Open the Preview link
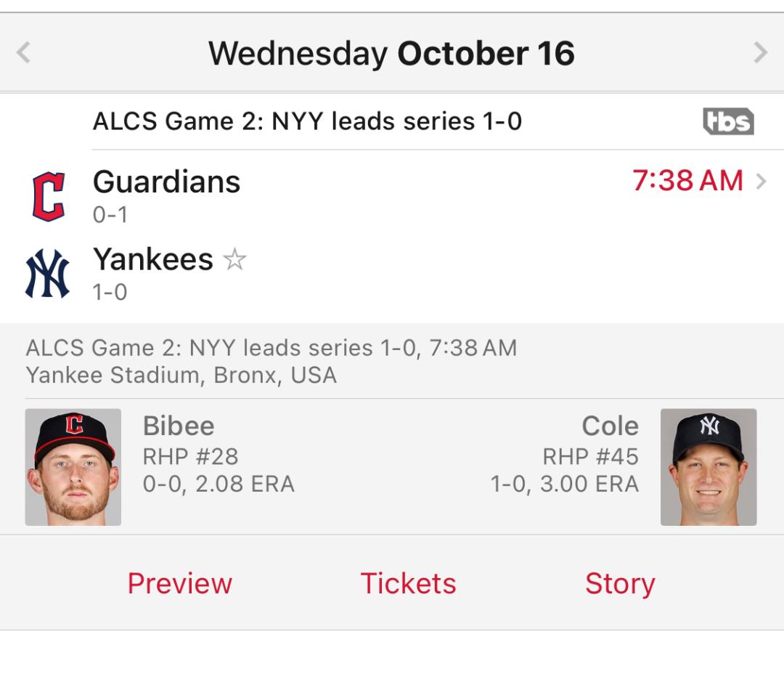The height and width of the screenshot is (682, 784). coord(180,583)
